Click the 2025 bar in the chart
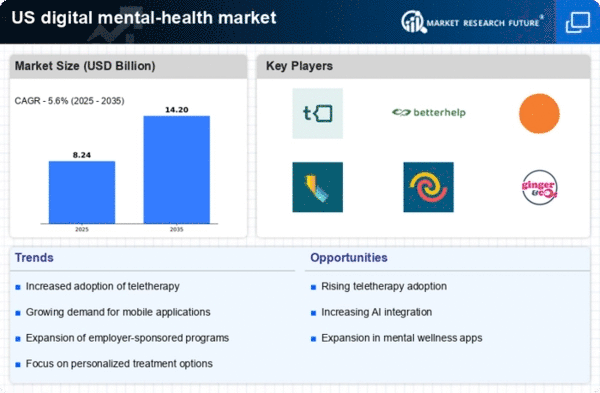 (x=82, y=192)
